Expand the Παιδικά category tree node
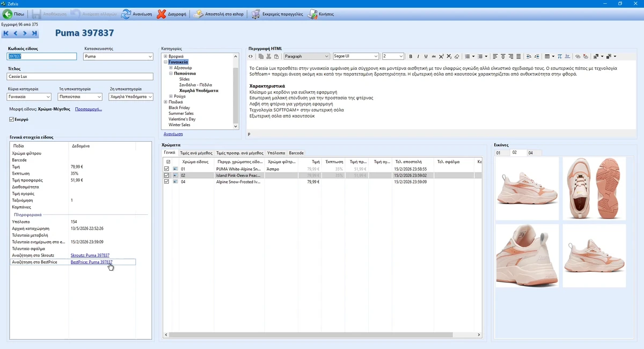The image size is (644, 349). 166,102
